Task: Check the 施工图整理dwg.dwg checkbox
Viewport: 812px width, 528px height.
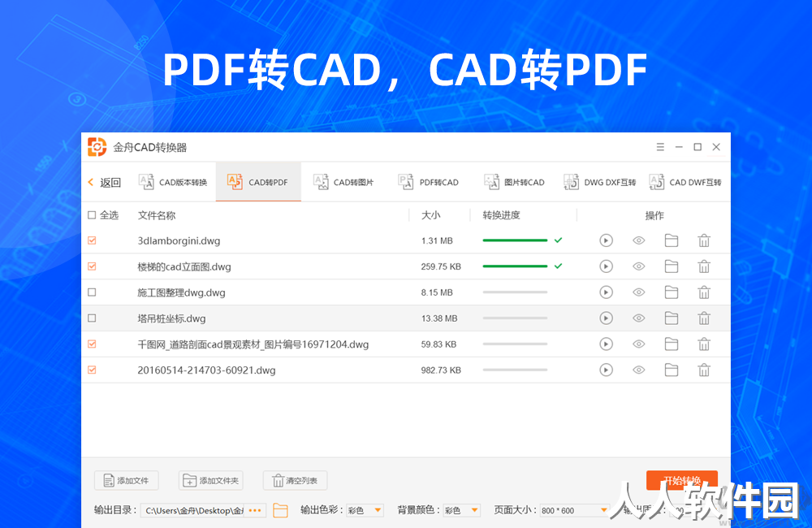Action: [92, 292]
